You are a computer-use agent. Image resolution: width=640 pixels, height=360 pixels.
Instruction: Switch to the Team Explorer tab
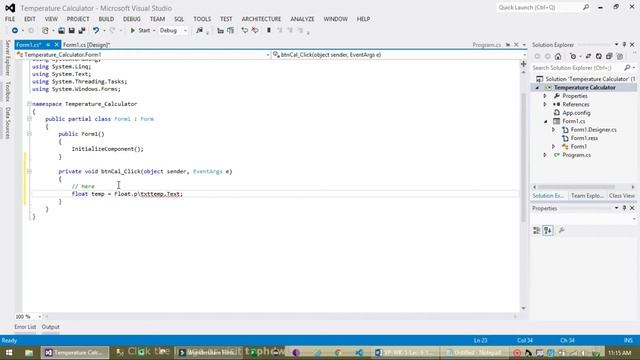(x=587, y=196)
